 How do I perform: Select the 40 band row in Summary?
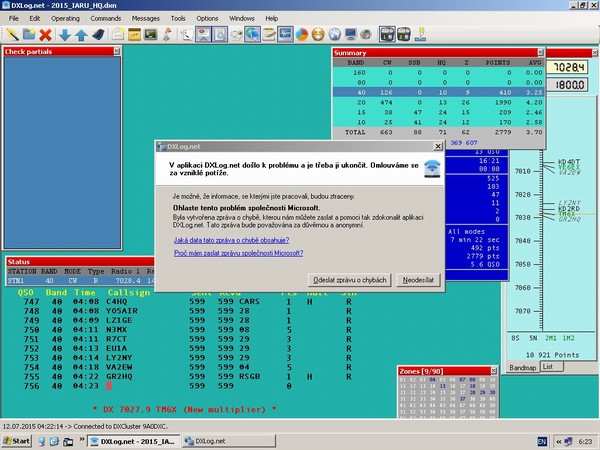coord(439,92)
